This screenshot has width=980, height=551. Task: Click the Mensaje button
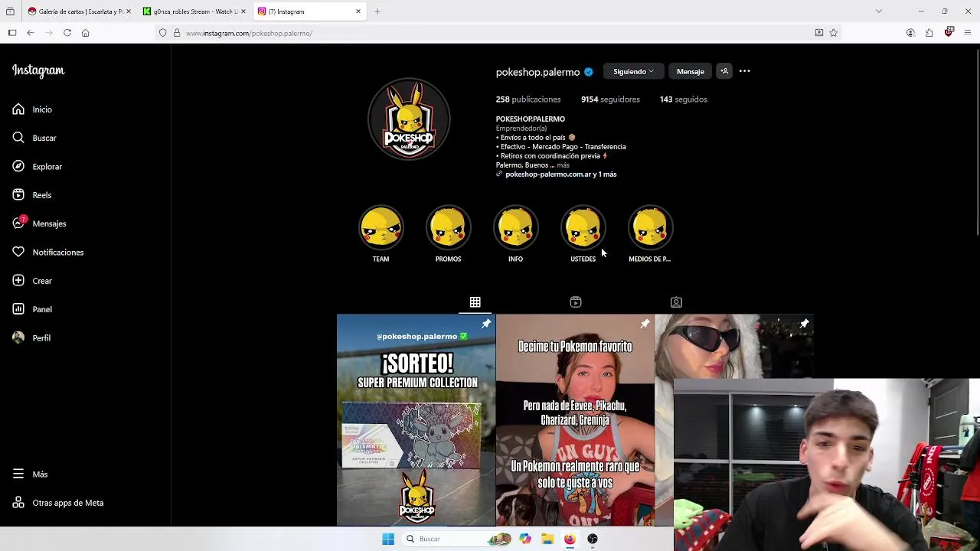[x=690, y=71]
